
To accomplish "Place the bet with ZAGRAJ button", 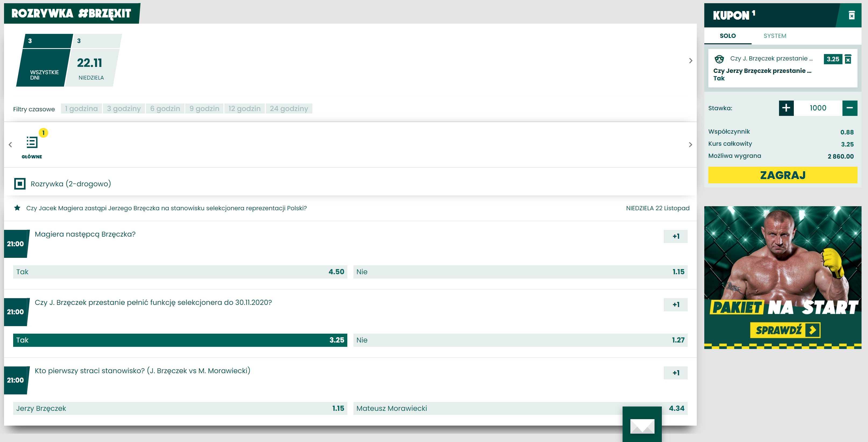I will tap(783, 175).
